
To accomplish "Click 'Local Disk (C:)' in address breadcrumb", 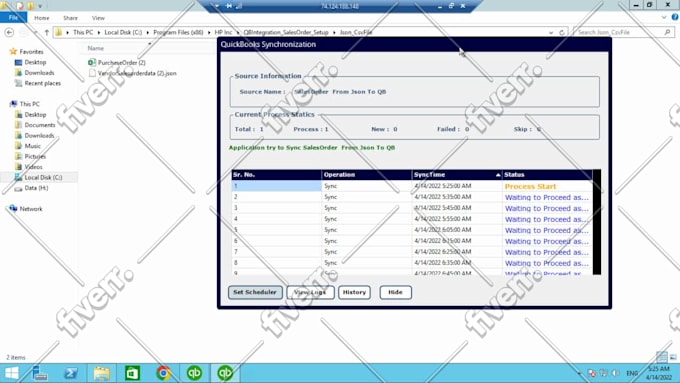I will pos(123,33).
